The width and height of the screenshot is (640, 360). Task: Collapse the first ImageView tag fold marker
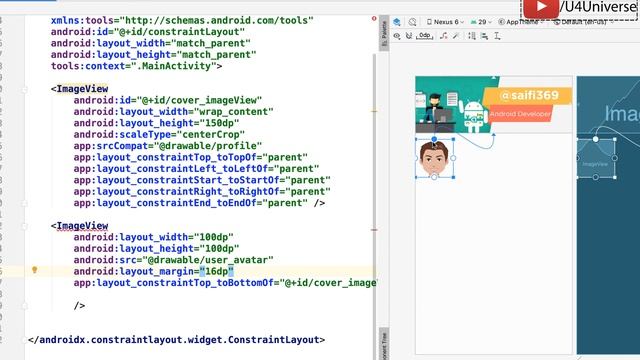pyautogui.click(x=24, y=89)
